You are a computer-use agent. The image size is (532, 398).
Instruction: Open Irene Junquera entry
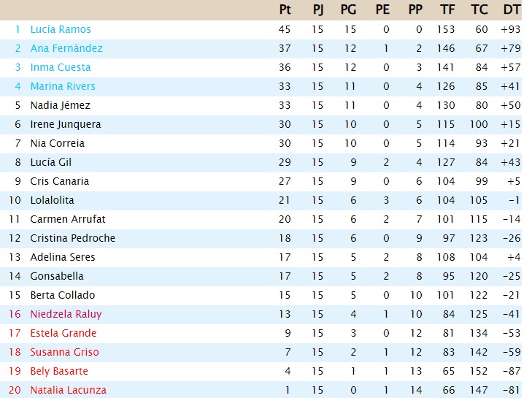tap(66, 125)
